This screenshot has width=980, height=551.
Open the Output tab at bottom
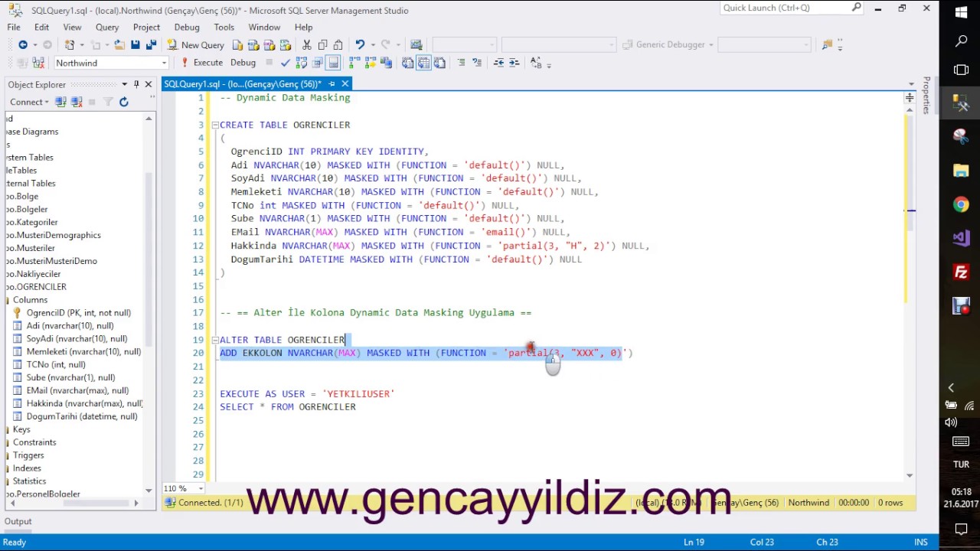click(18, 521)
